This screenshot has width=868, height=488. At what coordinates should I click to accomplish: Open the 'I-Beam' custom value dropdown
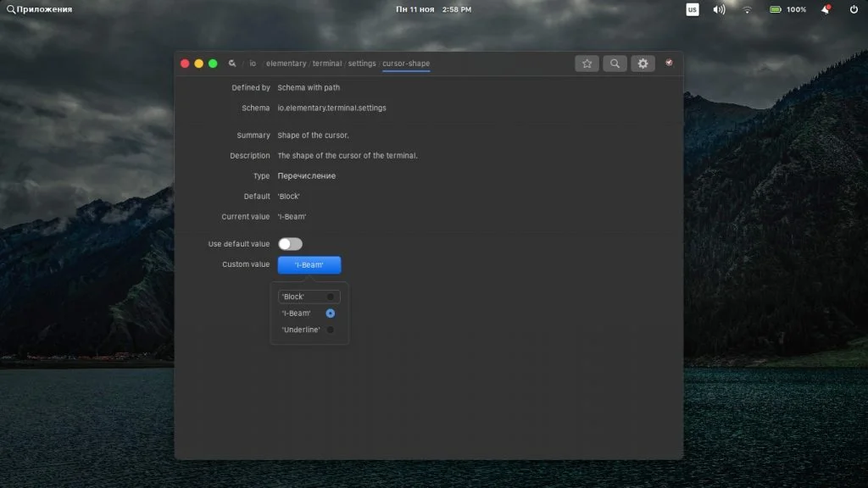(x=309, y=265)
